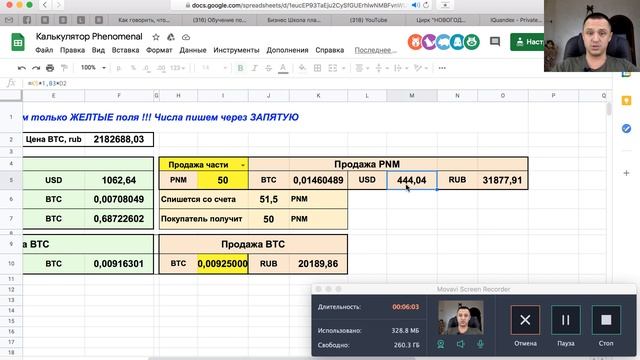
Task: Select column M header
Action: pos(412,96)
